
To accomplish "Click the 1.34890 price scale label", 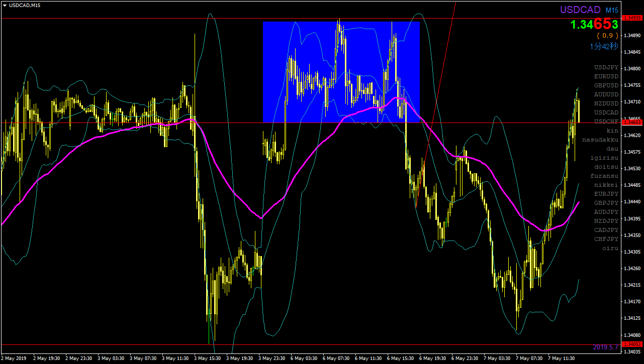I will pyautogui.click(x=631, y=35).
